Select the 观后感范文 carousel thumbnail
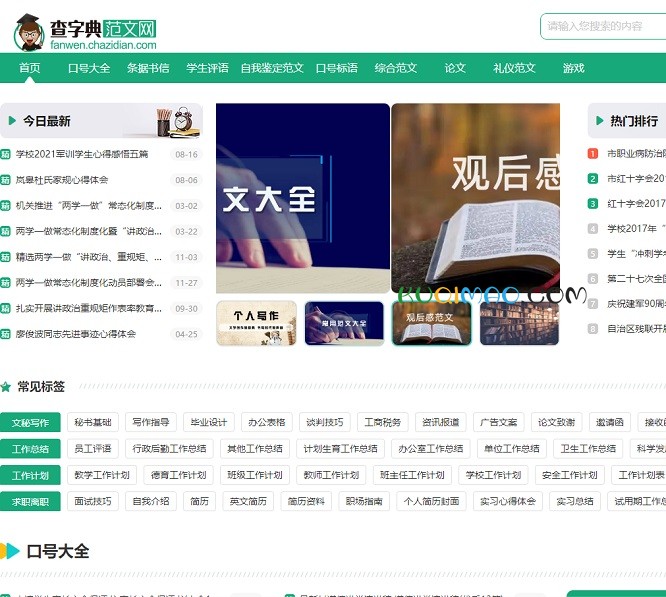Viewport: 666px width, 597px height. click(x=432, y=323)
